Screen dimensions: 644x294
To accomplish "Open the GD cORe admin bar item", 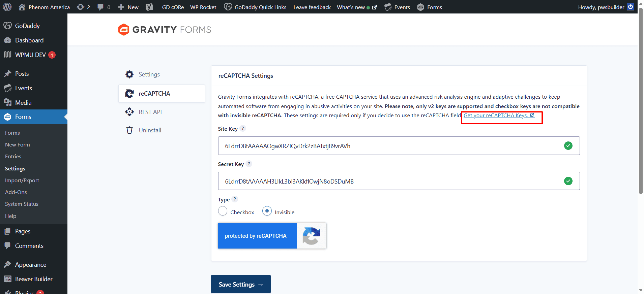I will tap(173, 7).
